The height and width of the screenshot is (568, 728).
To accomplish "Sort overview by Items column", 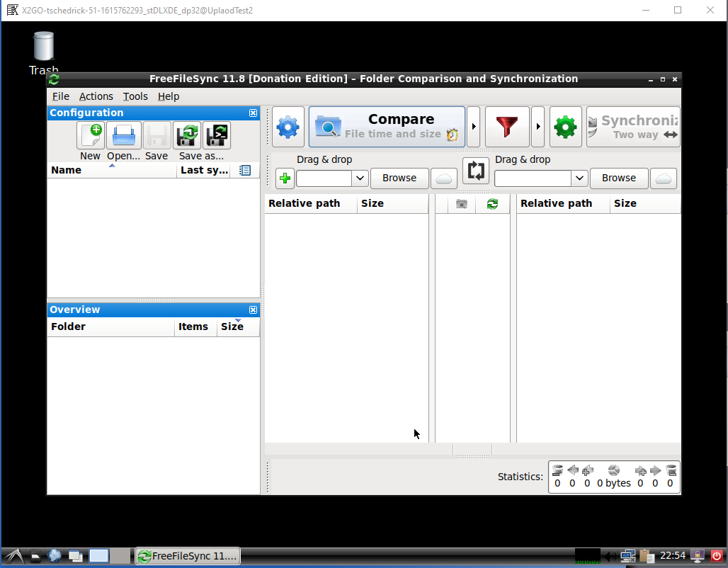I will (x=196, y=327).
